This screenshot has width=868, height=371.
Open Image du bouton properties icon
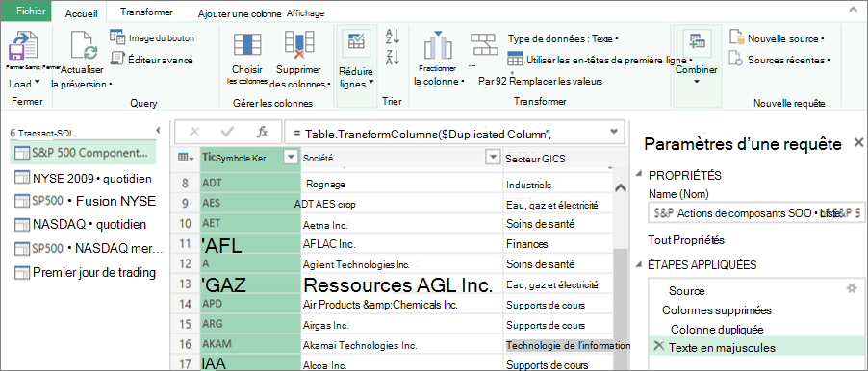pyautogui.click(x=117, y=37)
